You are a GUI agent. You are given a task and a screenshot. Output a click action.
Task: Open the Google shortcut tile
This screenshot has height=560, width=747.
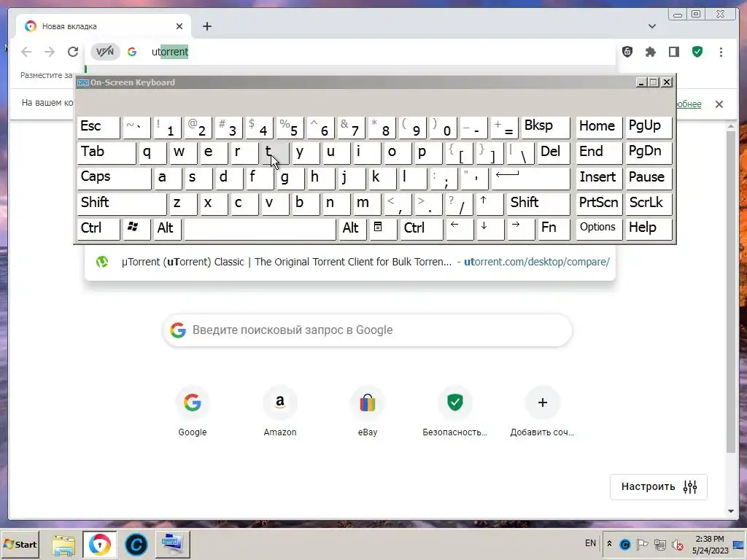click(x=193, y=412)
